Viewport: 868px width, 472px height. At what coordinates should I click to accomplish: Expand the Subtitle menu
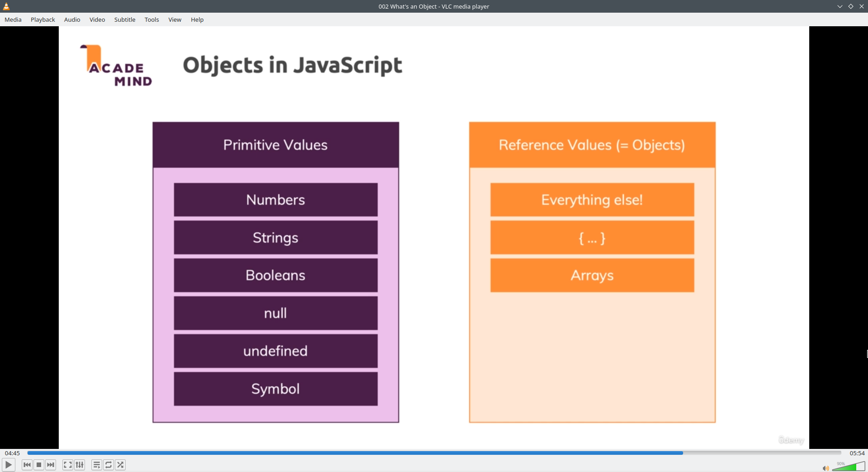pyautogui.click(x=125, y=19)
